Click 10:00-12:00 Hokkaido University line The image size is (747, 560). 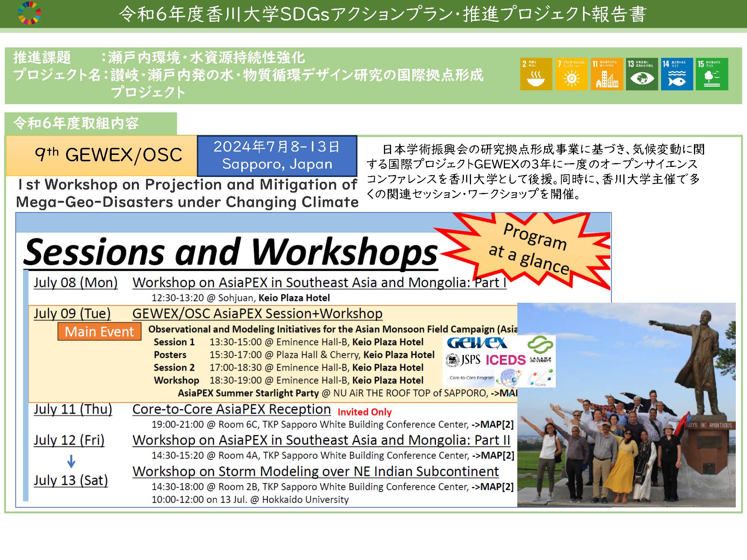click(x=250, y=500)
